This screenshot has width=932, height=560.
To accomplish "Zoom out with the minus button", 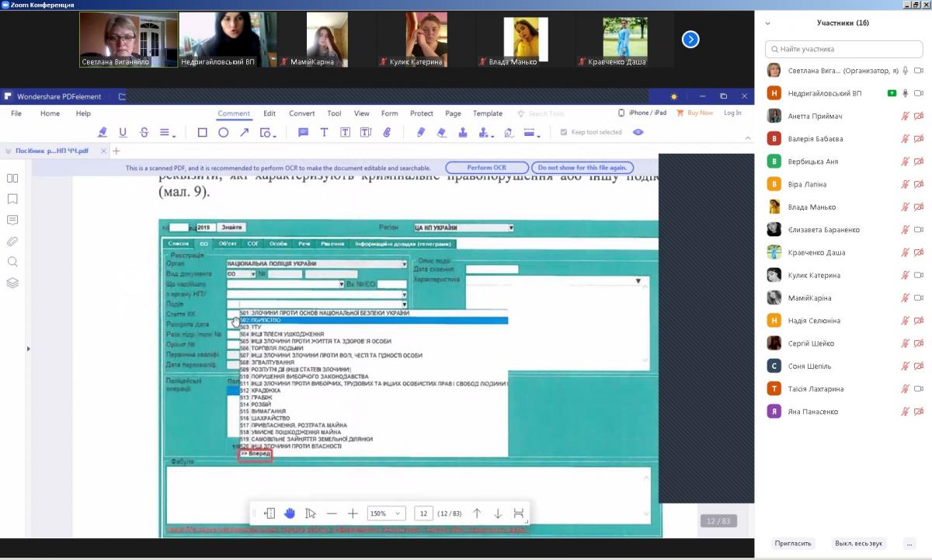I will pyautogui.click(x=332, y=513).
